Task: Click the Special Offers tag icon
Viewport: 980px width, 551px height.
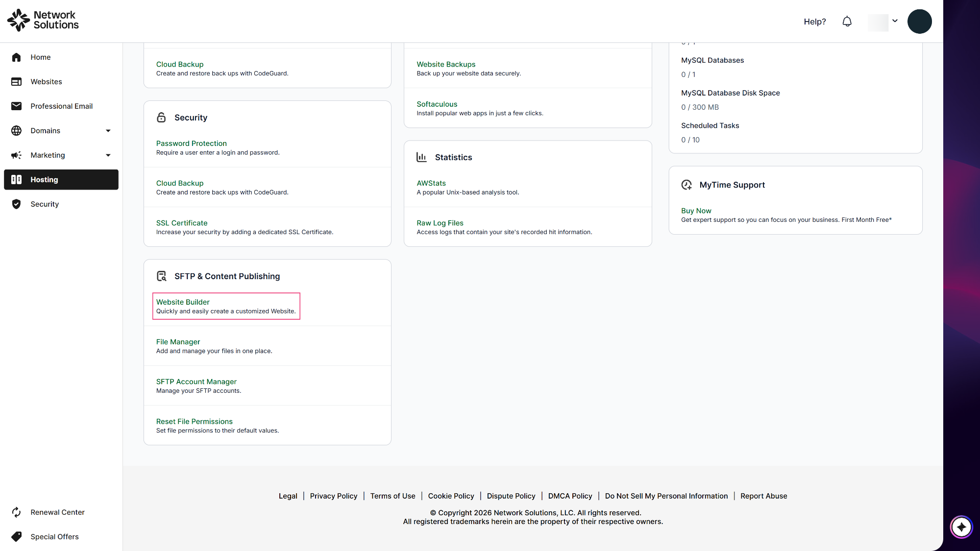Action: (x=16, y=537)
